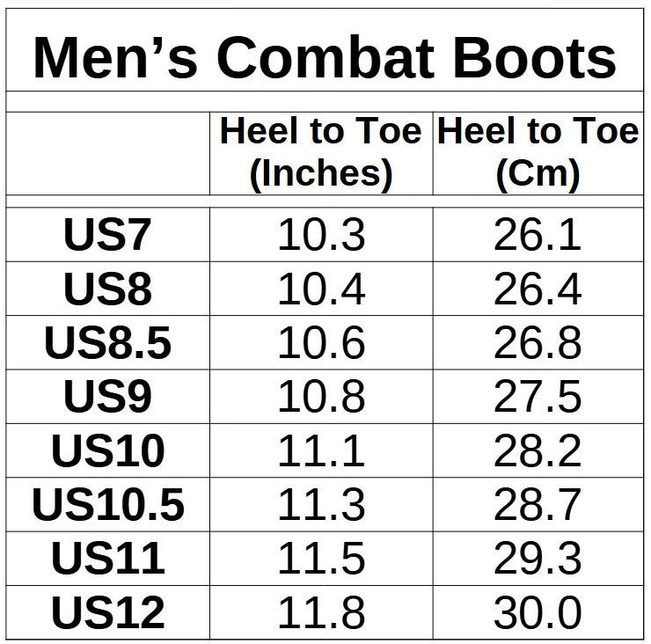Click the 27.5 cm cell
The height and width of the screenshot is (644, 651).
coord(538,397)
